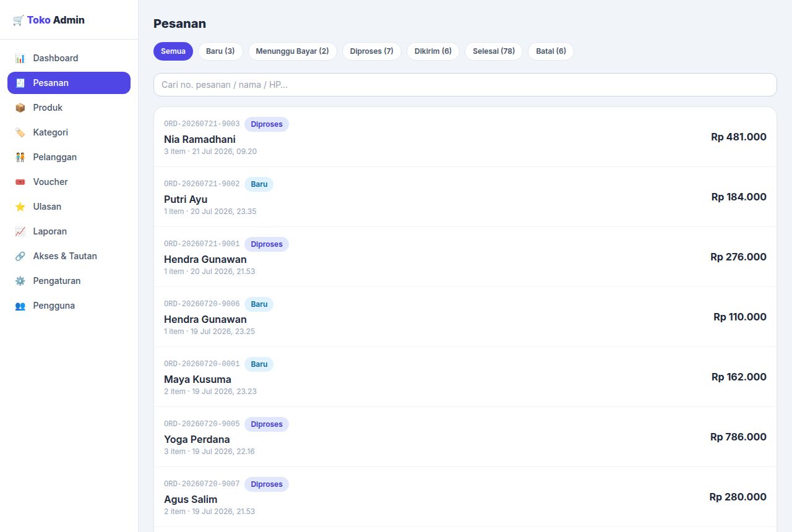Click order number ORD-20260721-9002

(202, 184)
